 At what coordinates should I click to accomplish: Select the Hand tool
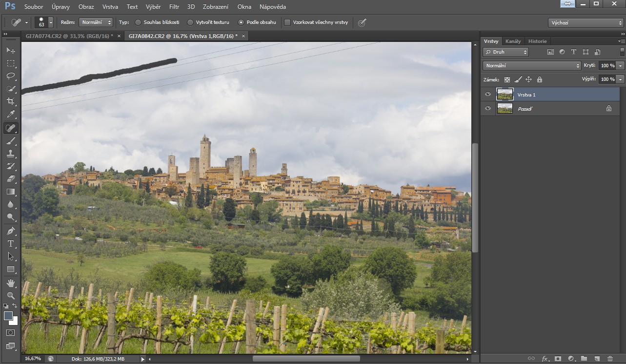(x=11, y=283)
